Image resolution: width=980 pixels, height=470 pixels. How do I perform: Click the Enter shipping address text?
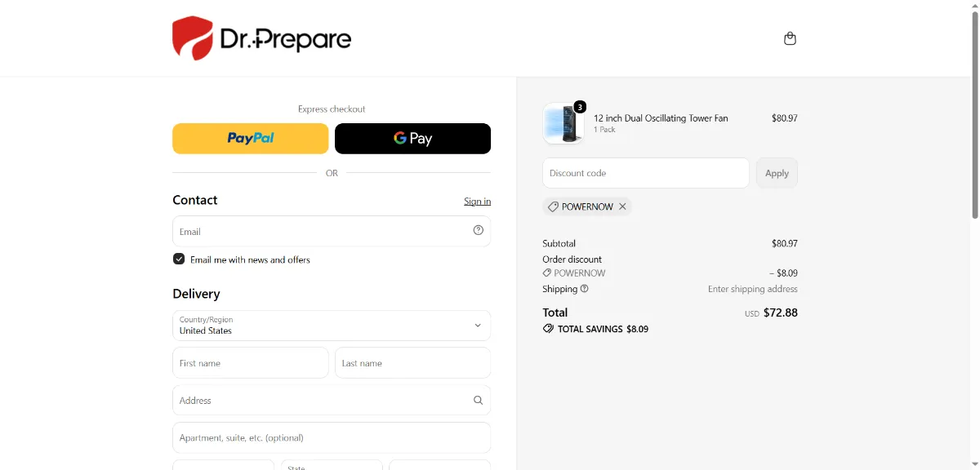[x=753, y=289]
